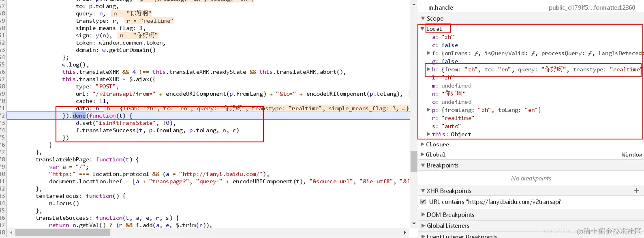Image resolution: width=644 pixels, height=238 pixels.
Task: Select the 'r: "realtime"' scope variable
Action: click(453, 118)
